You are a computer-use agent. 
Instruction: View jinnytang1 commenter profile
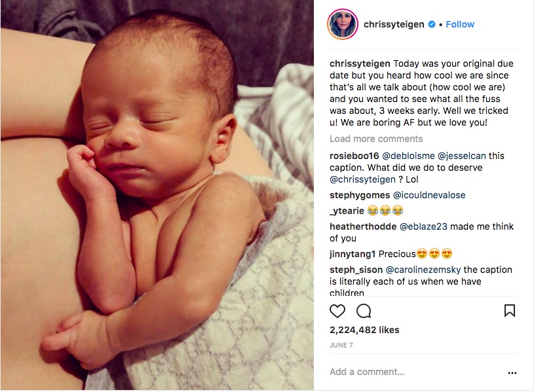353,254
